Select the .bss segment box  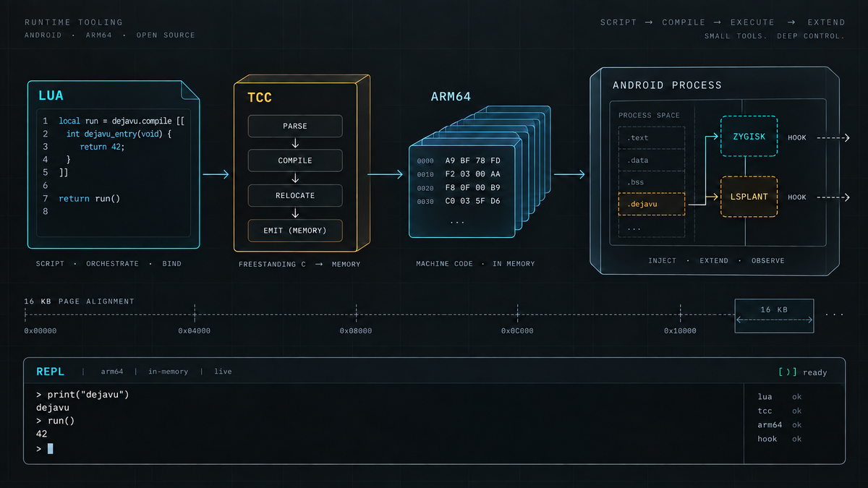[652, 182]
